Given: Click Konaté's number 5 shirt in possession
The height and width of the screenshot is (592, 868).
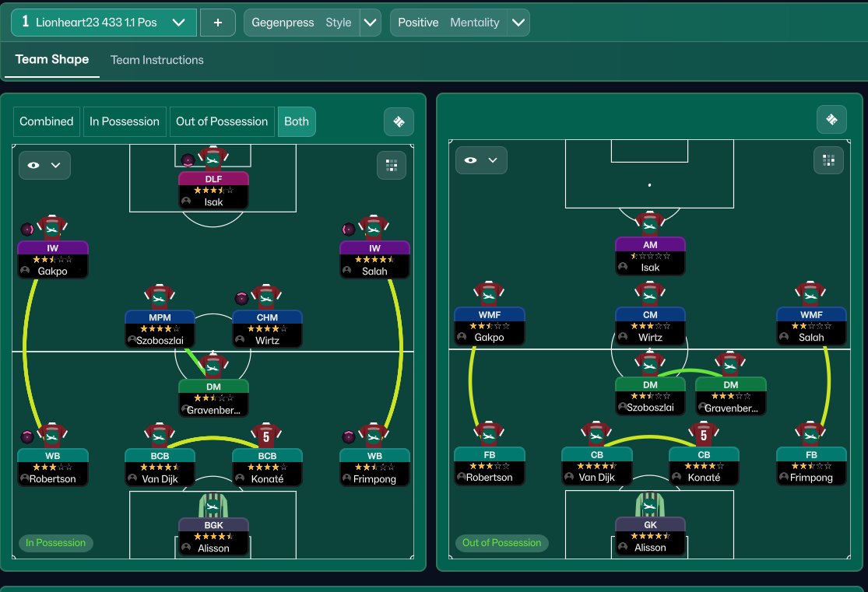Looking at the screenshot, I should (266, 436).
